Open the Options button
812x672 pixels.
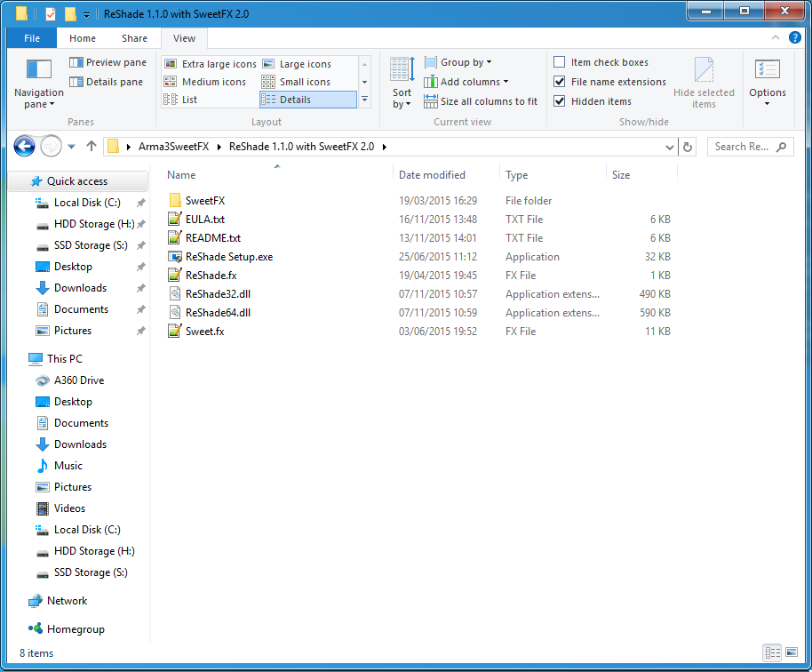tap(768, 83)
